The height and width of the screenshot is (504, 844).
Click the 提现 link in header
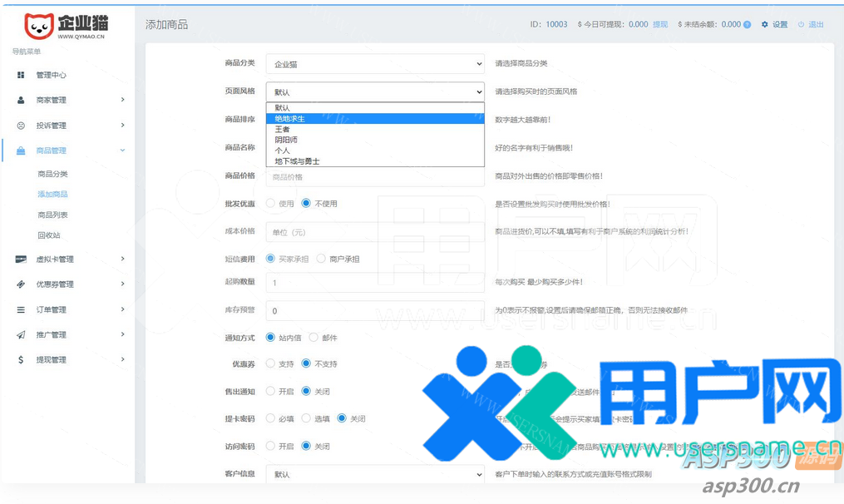[660, 24]
